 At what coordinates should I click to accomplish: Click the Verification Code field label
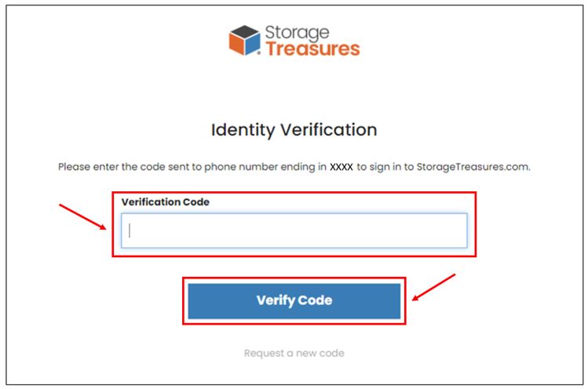point(166,202)
